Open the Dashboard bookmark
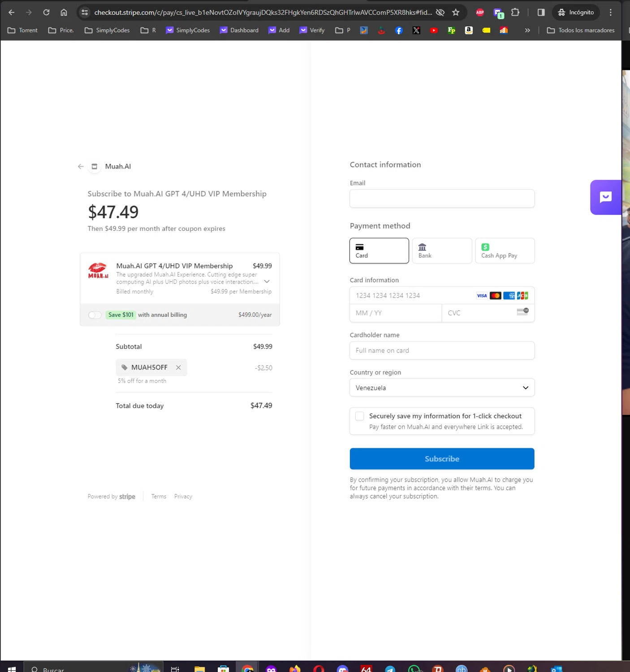The width and height of the screenshot is (630, 672). [239, 30]
